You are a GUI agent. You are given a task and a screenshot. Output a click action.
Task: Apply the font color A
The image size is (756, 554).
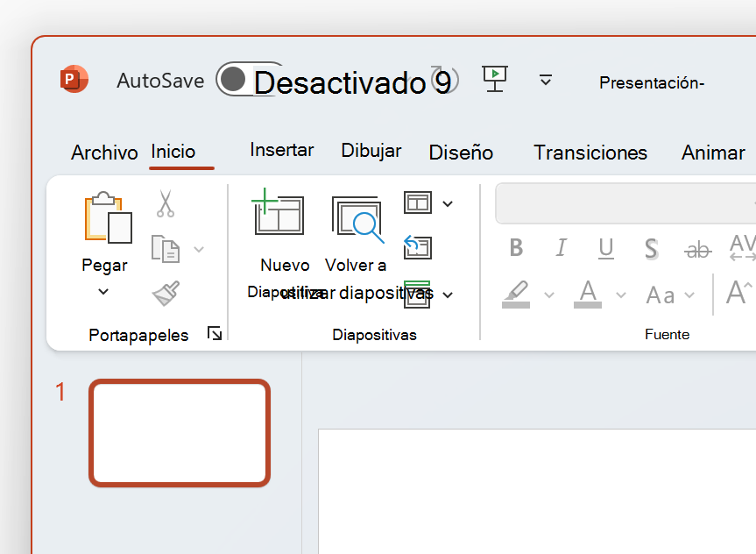click(588, 294)
